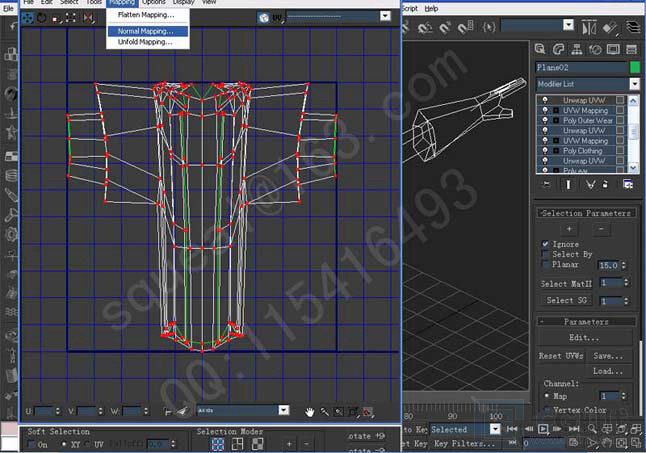Select the Map channel radio button

click(x=547, y=396)
